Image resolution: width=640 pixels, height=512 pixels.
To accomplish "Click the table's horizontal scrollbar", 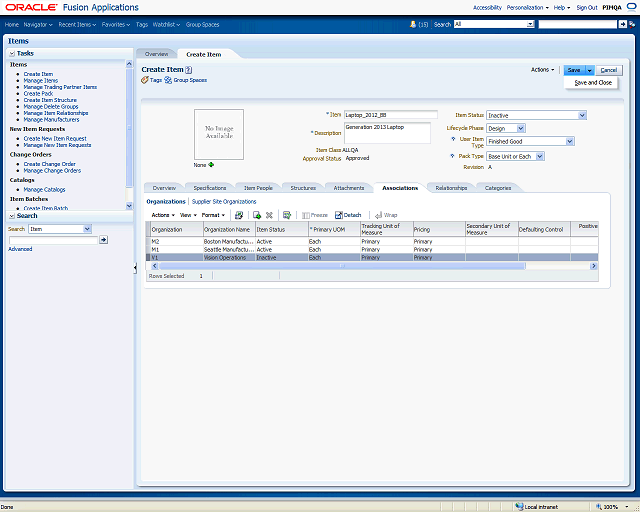I will 340,266.
